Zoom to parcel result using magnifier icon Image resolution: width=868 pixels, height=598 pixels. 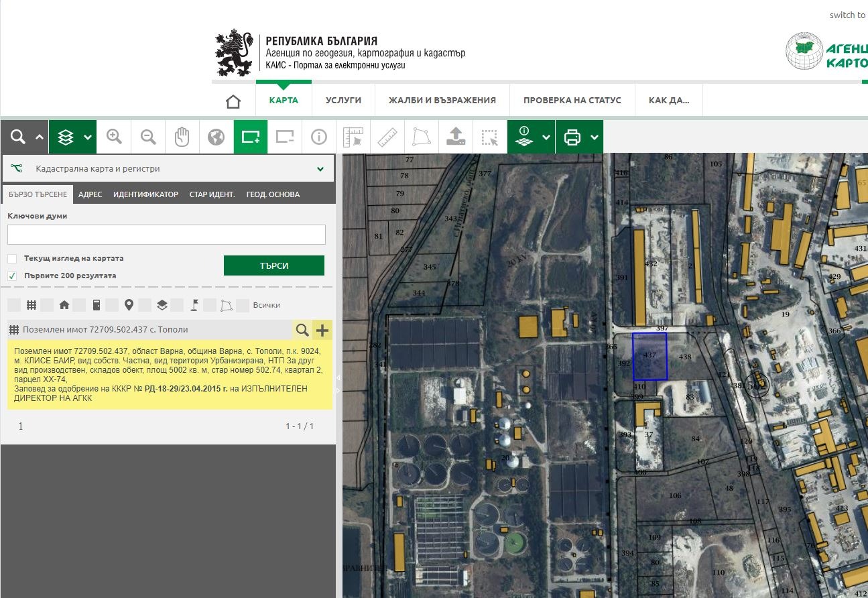click(x=302, y=330)
